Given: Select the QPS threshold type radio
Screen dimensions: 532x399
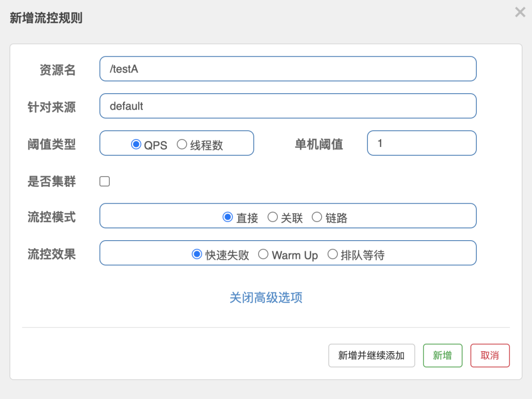Looking at the screenshot, I should tap(136, 145).
